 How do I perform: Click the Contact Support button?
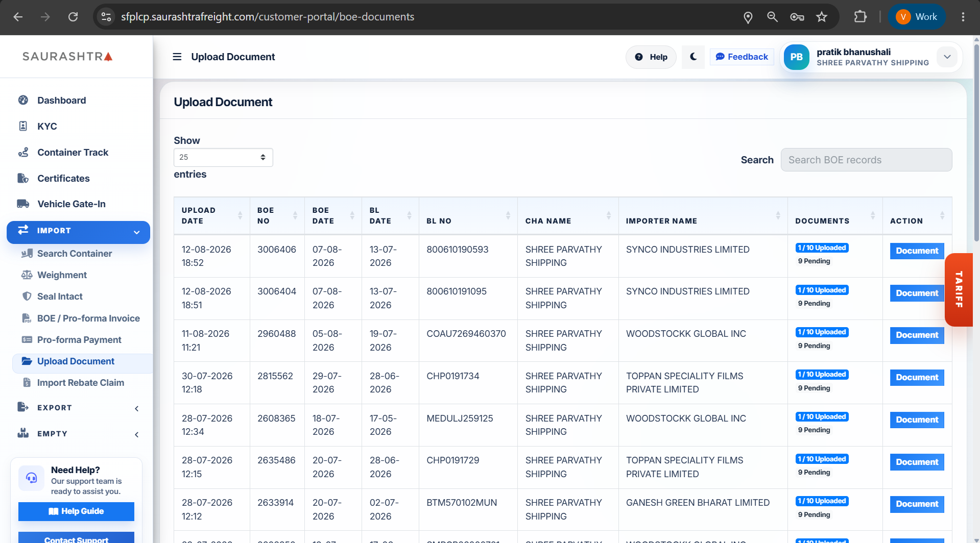pos(76,538)
